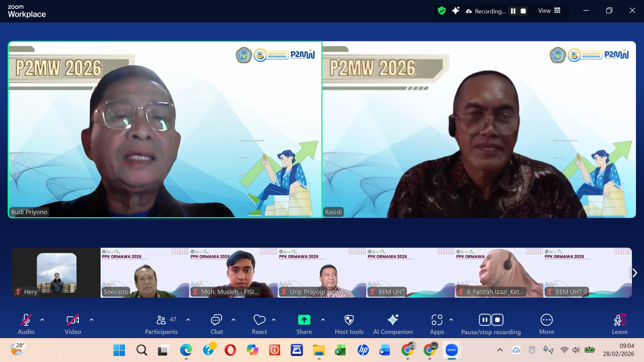Show next participants with the right arrow
Screen dimensions: 644x362
[x=634, y=273]
